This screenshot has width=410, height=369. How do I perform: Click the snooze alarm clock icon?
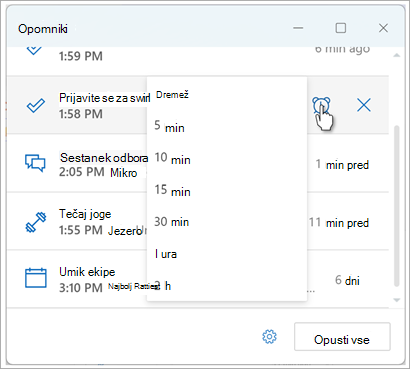coord(321,106)
